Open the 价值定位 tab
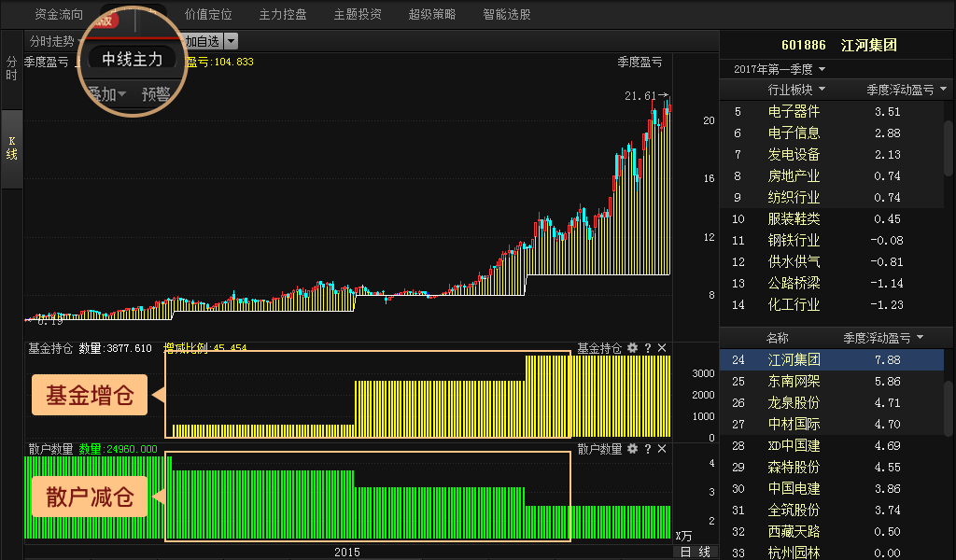The image size is (956, 560). 208,15
